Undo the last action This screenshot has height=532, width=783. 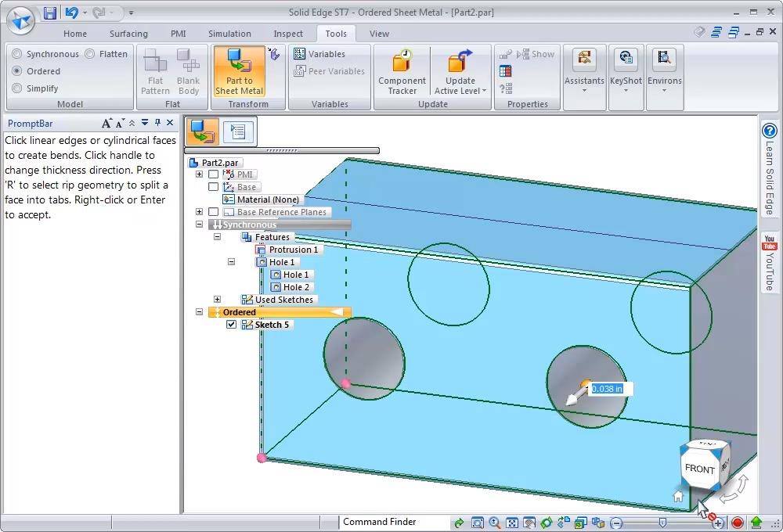tap(71, 13)
